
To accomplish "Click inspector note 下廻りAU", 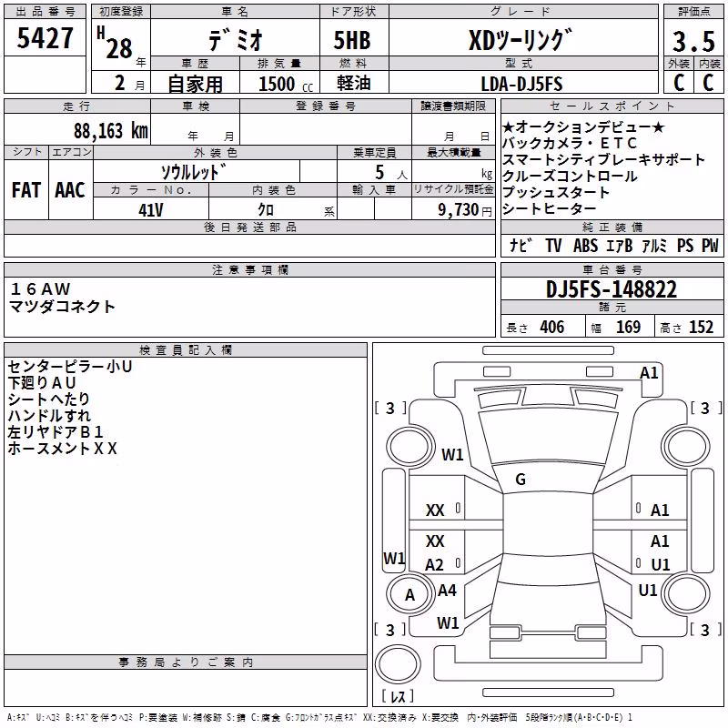I will (42, 383).
